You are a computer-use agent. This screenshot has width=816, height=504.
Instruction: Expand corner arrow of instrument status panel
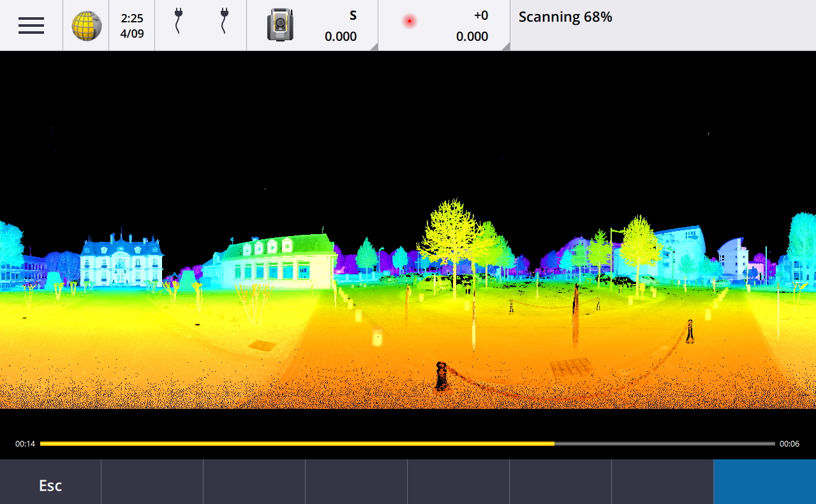373,46
